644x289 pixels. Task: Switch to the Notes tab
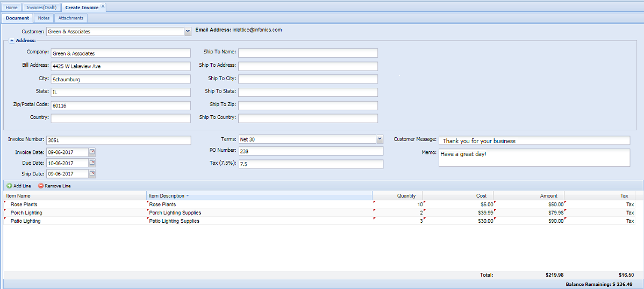pos(44,18)
